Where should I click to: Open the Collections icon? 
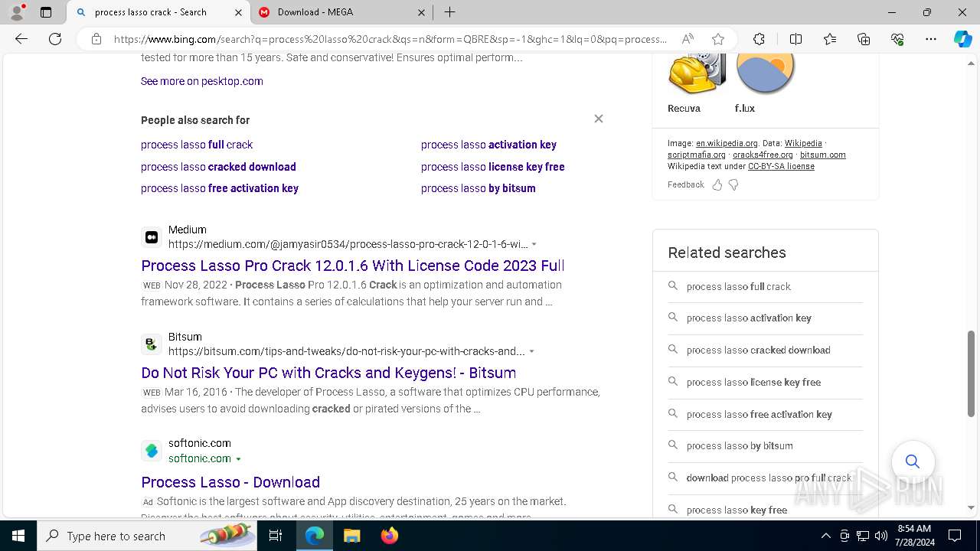click(x=864, y=39)
